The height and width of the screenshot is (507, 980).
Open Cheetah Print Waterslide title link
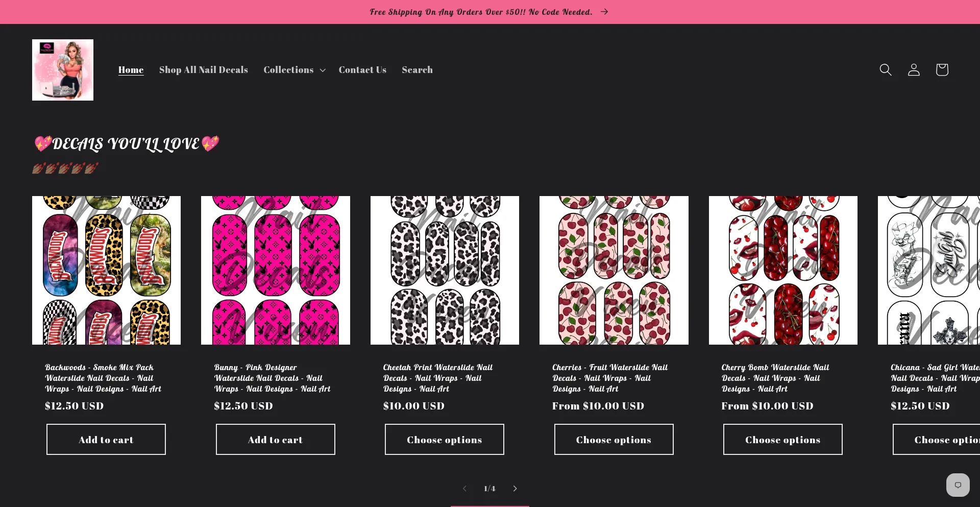(438, 378)
